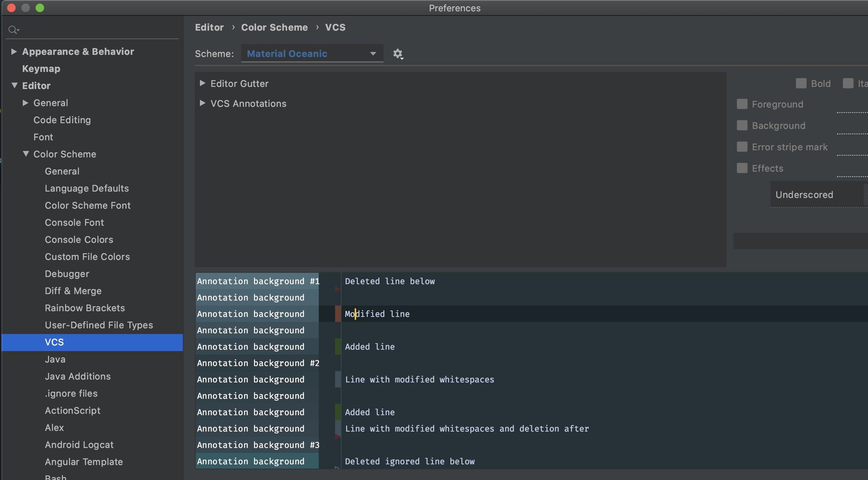Click the deleted line triangle marker

click(x=337, y=289)
